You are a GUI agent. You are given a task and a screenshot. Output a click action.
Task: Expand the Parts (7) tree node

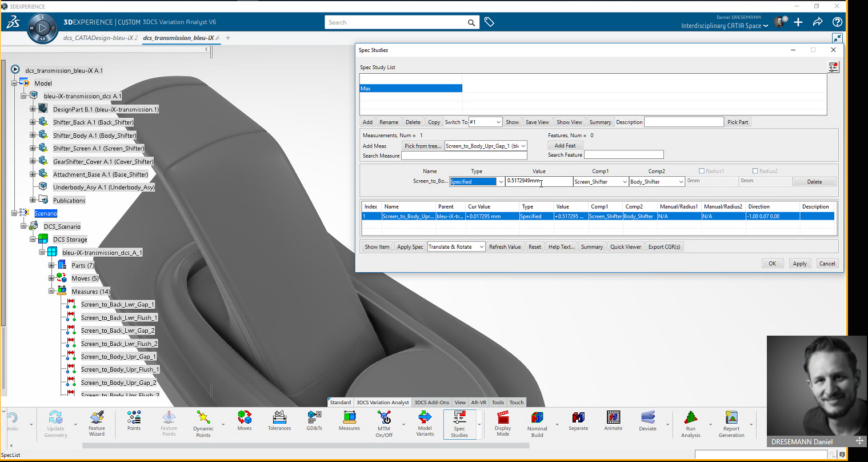(x=51, y=265)
